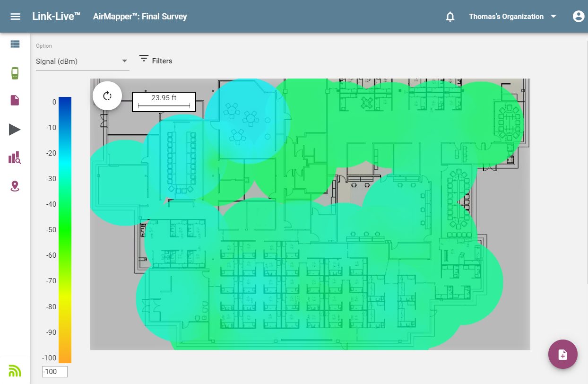Click the -100 minimum signal input field
This screenshot has height=384, width=588.
[55, 372]
